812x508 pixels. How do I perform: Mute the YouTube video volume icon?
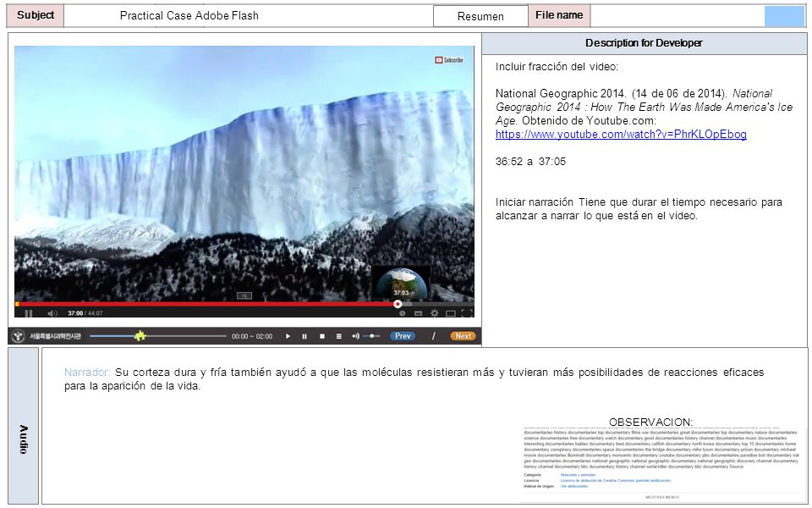(x=52, y=313)
